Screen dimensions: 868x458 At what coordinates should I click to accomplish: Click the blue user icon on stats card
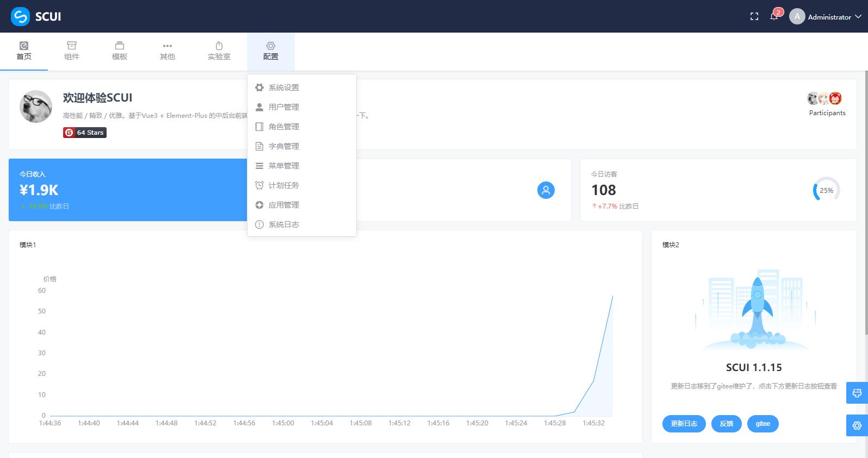pyautogui.click(x=545, y=190)
